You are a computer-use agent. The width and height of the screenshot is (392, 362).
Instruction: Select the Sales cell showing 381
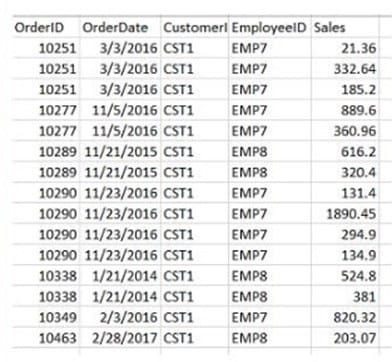345,296
